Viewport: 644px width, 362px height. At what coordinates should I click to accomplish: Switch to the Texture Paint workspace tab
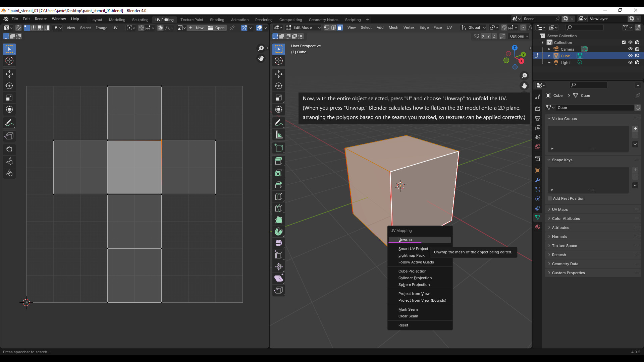pos(192,20)
